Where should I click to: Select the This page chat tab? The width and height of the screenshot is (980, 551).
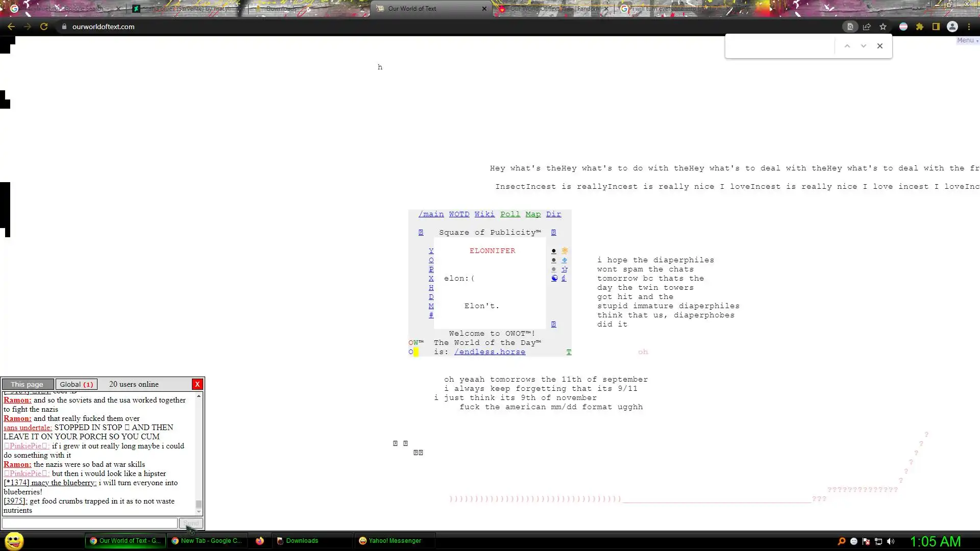[x=27, y=384]
